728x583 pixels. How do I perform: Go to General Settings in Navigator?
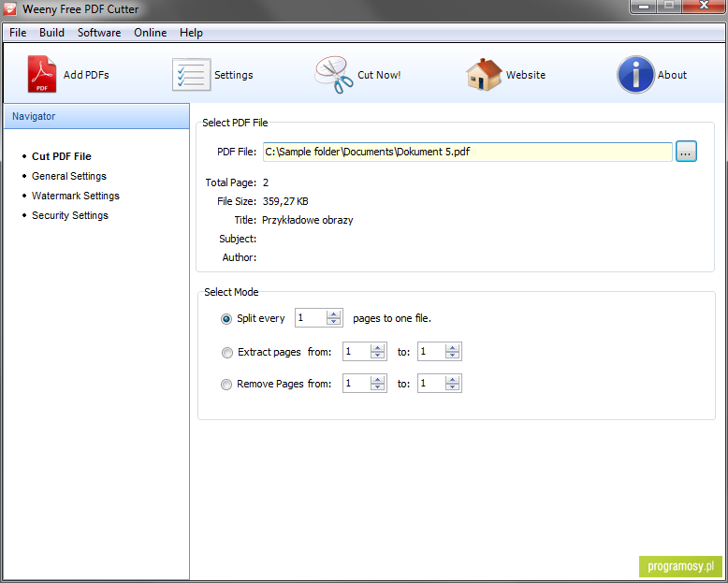click(68, 176)
